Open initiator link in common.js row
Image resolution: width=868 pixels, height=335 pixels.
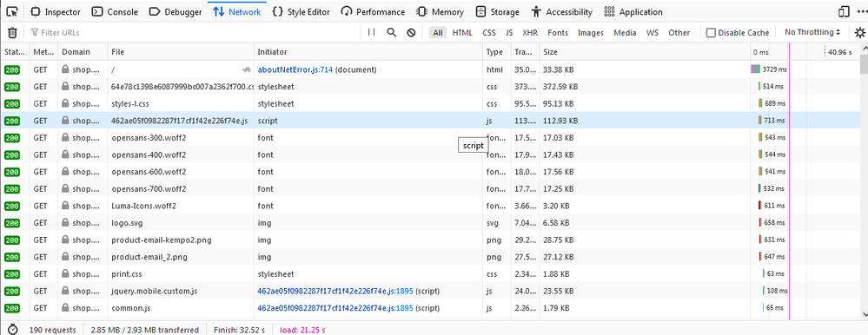tap(335, 308)
